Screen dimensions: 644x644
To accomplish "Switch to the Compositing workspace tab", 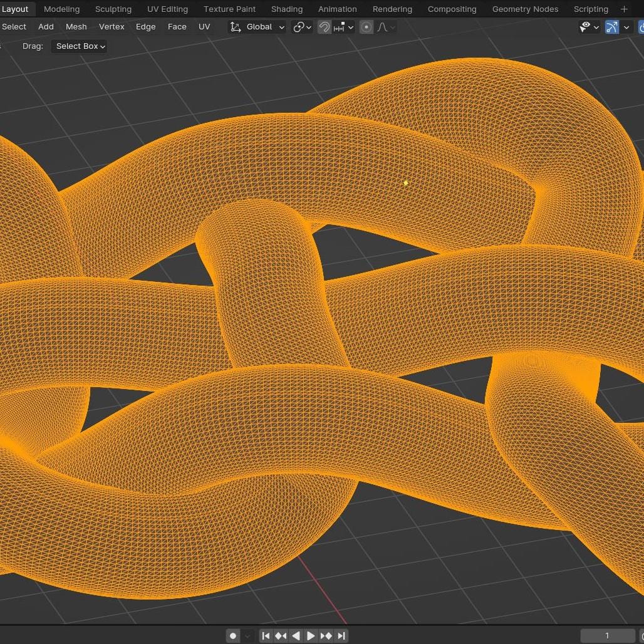I will click(452, 9).
